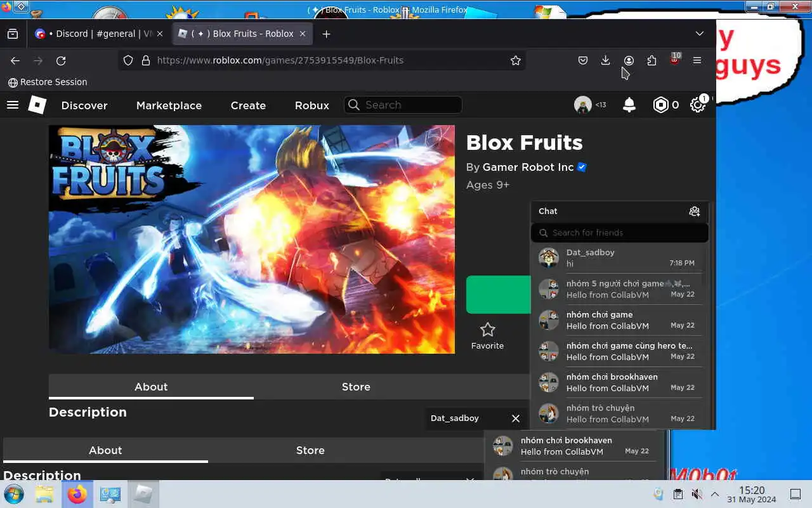This screenshot has height=508, width=812.
Task: Restore the previous session via Restore Session
Action: [x=48, y=82]
